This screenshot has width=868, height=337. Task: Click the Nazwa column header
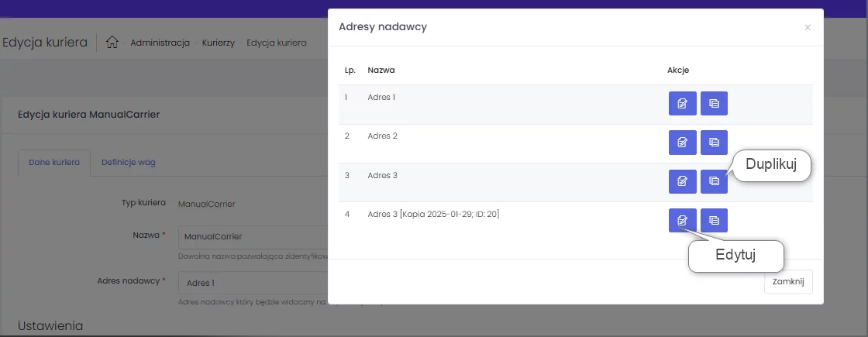click(x=381, y=70)
